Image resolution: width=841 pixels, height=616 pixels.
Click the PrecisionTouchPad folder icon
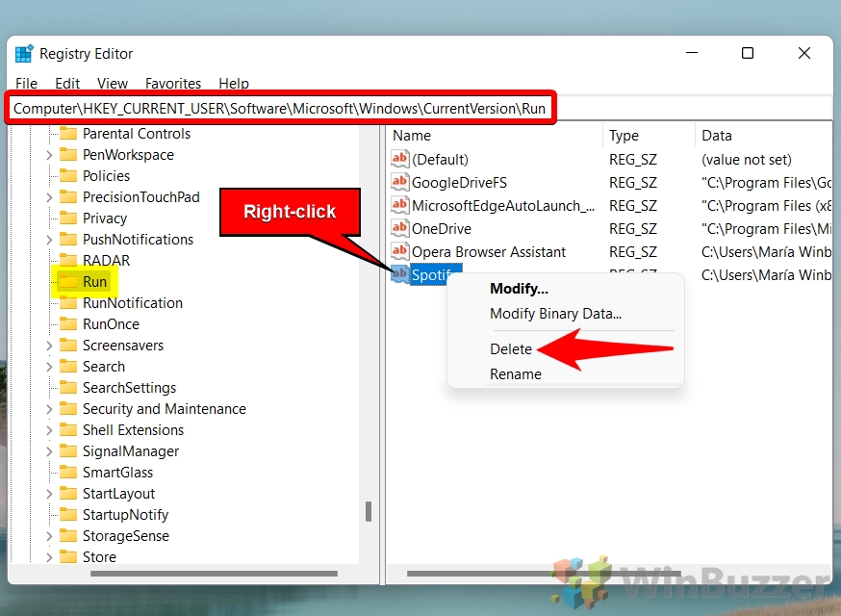(68, 197)
